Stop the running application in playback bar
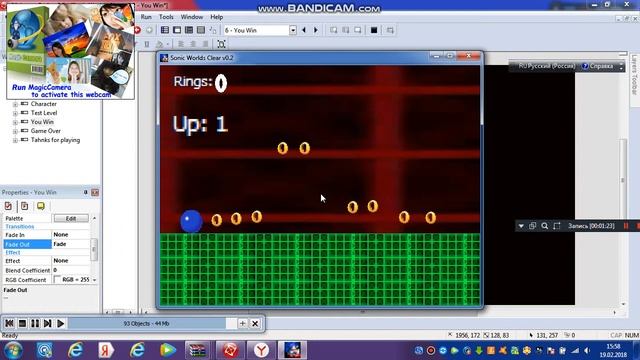640x360 pixels. 22,323
